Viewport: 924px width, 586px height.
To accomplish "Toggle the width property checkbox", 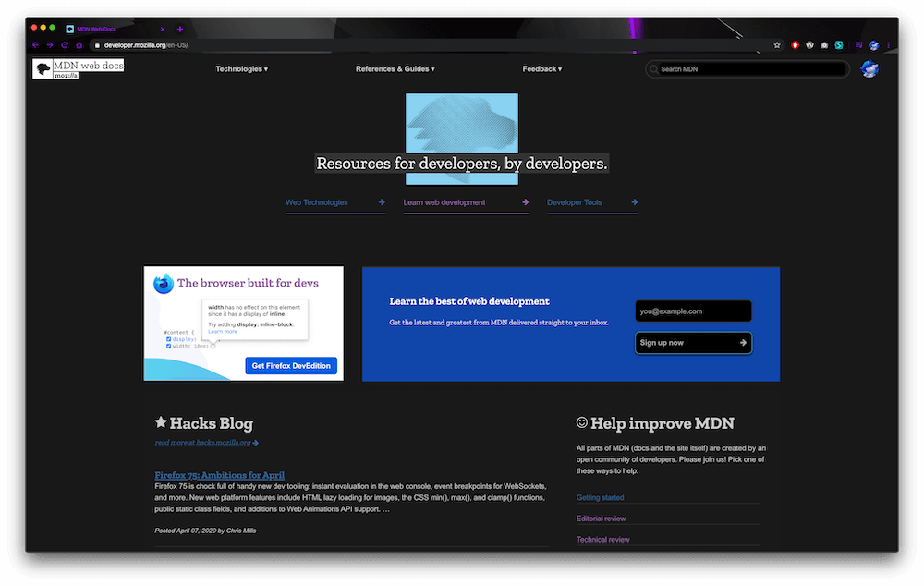I will 168,346.
